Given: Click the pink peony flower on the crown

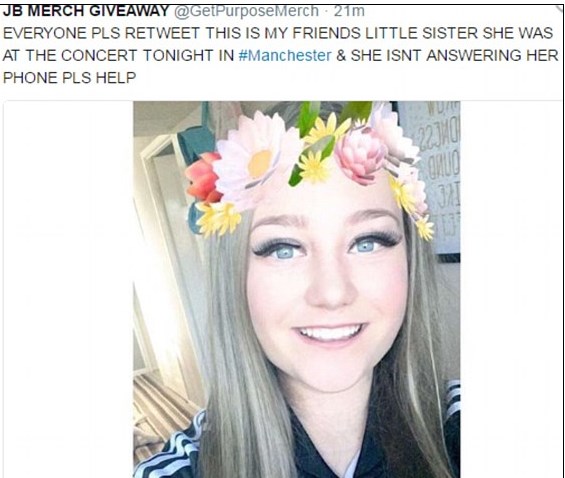Looking at the screenshot, I should [360, 156].
